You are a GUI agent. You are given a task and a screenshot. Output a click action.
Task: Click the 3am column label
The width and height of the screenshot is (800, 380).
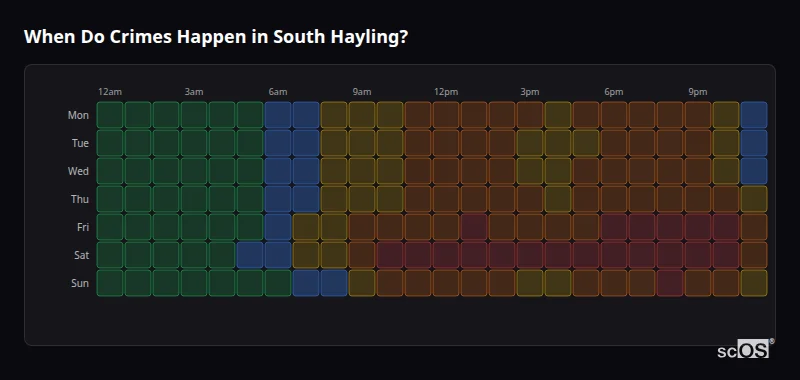click(x=194, y=92)
